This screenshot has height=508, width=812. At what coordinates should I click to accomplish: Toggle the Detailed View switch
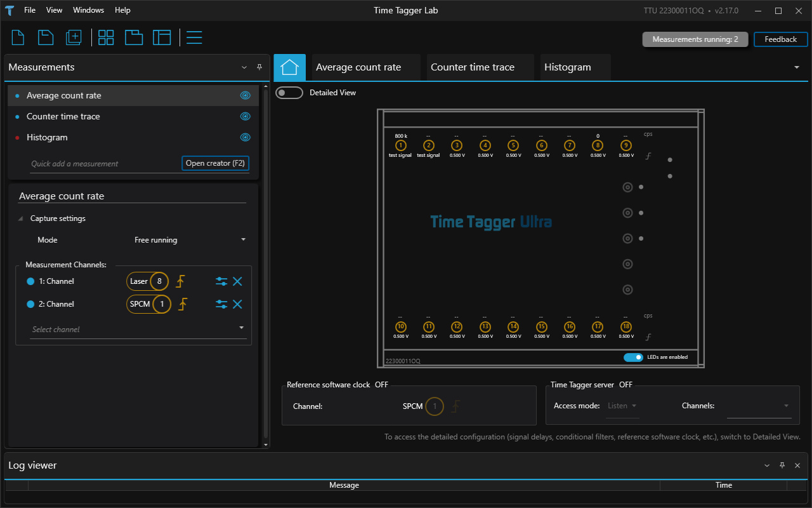coord(289,93)
